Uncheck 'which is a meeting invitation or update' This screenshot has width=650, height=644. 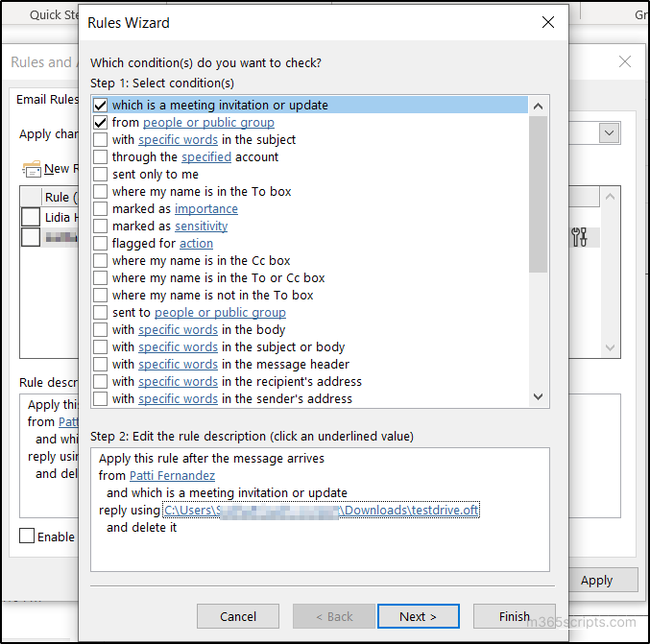pyautogui.click(x=100, y=106)
